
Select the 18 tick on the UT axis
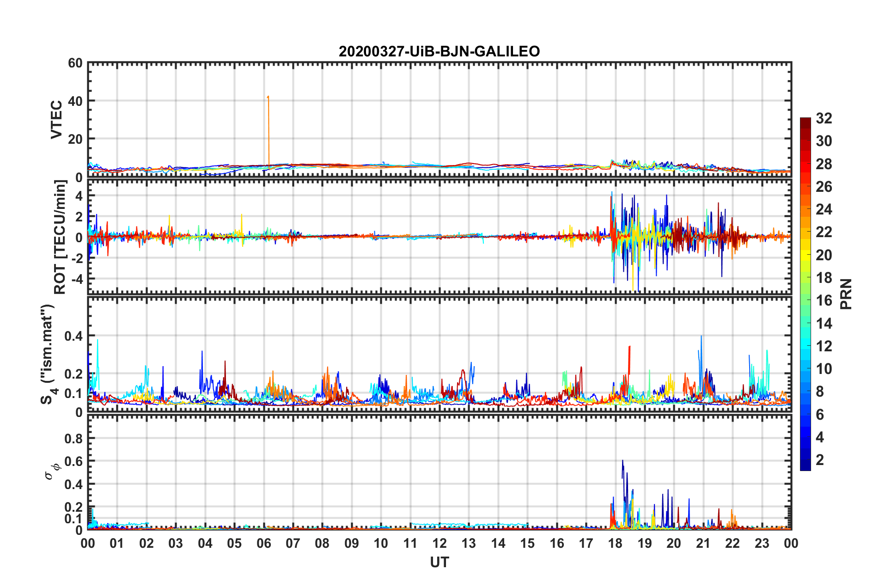point(615,543)
